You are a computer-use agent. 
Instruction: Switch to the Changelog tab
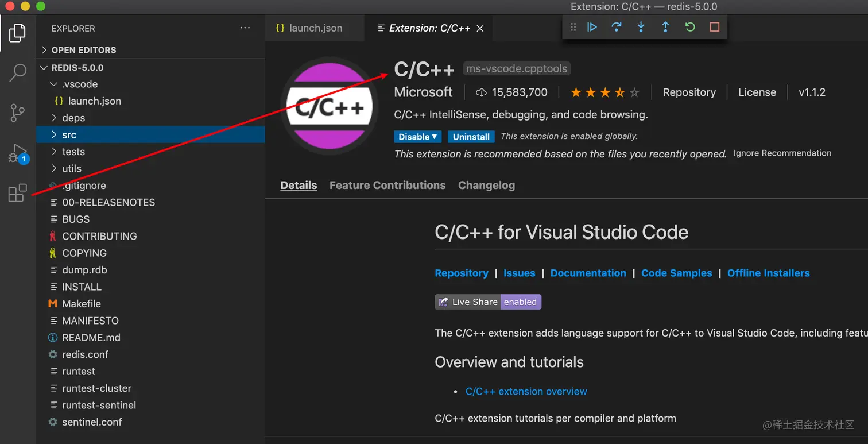coord(486,186)
